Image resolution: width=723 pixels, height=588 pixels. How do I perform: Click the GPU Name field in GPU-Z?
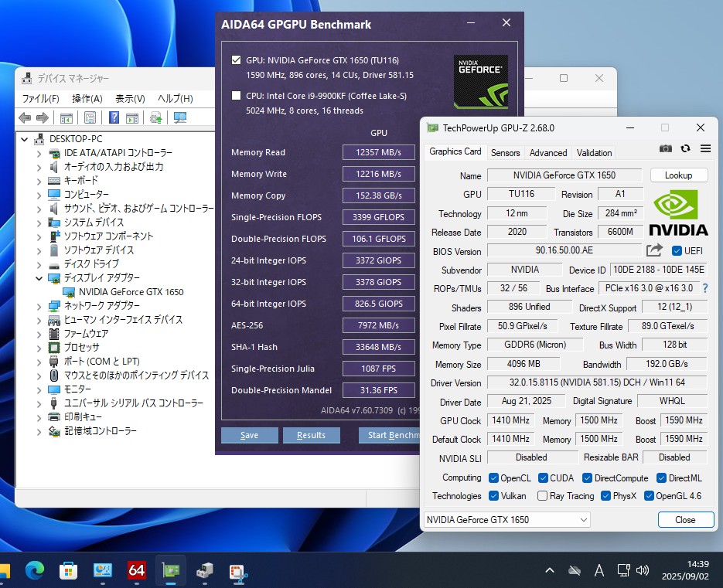564,175
